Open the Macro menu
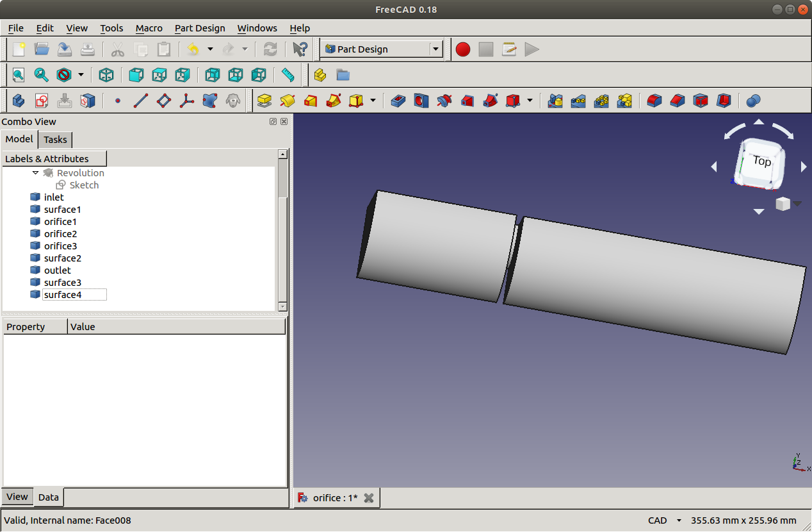This screenshot has width=812, height=532. (149, 28)
